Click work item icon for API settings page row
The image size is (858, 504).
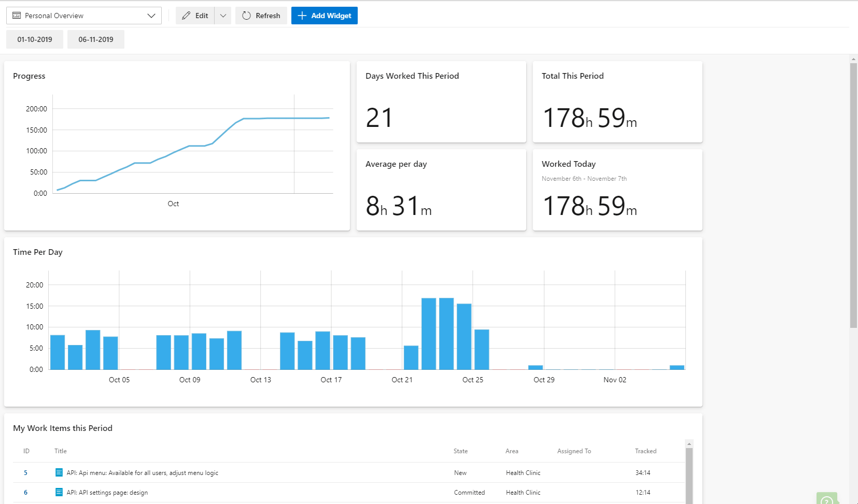tap(59, 492)
